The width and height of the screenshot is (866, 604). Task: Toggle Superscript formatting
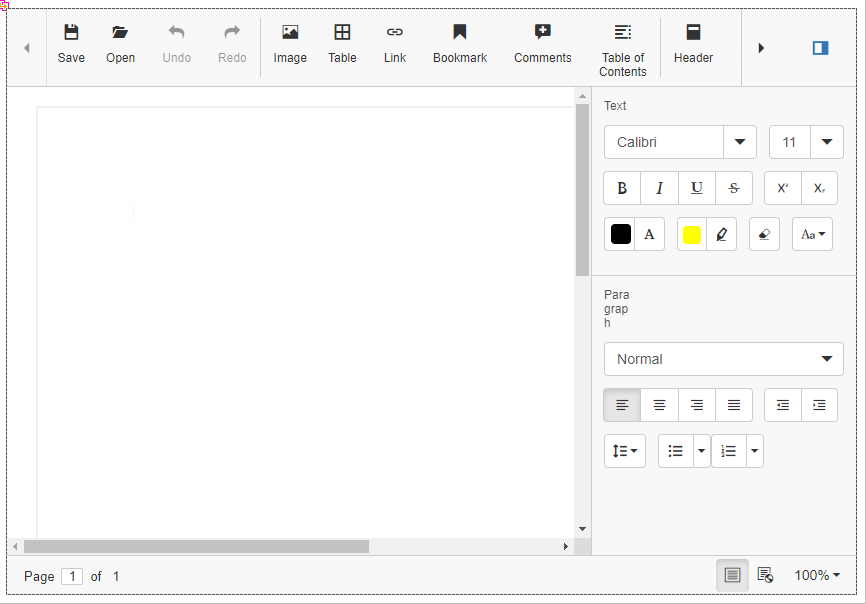783,188
